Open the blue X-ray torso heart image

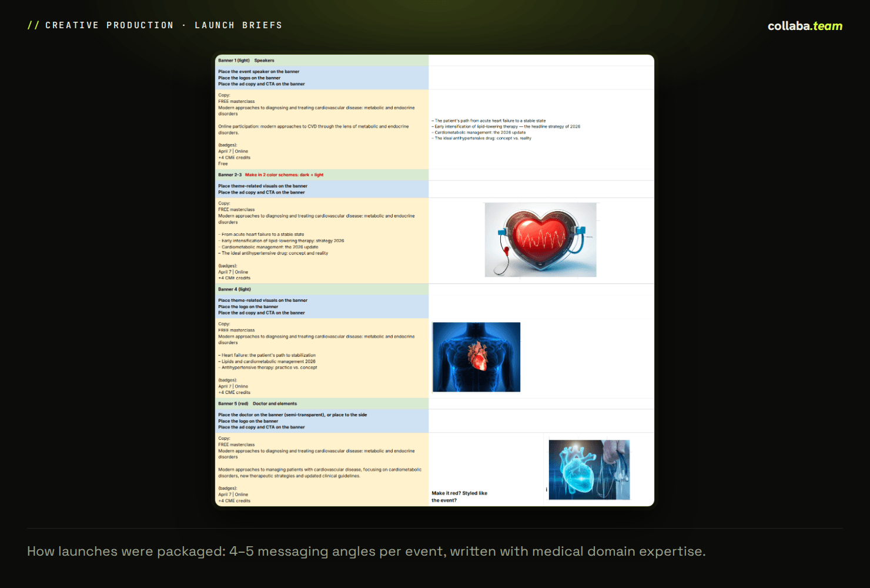[476, 357]
